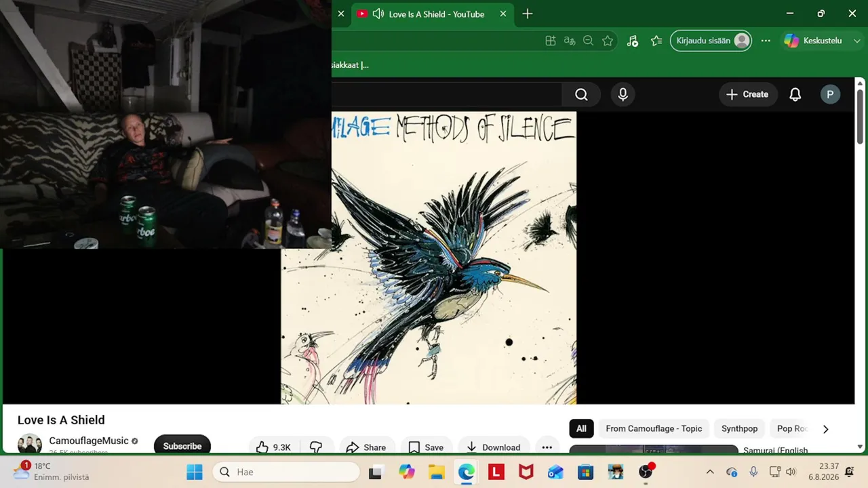Open YouTube notifications bell
The height and width of the screenshot is (488, 868).
pyautogui.click(x=795, y=95)
